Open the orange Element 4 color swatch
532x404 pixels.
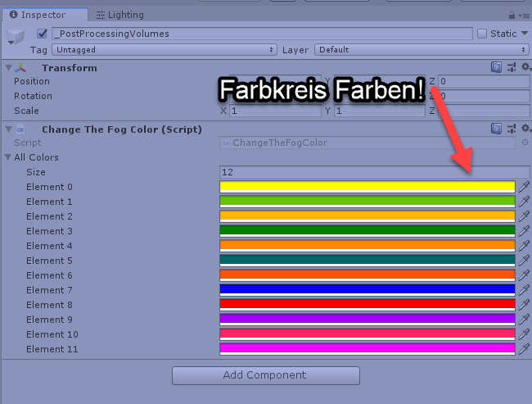(x=367, y=245)
